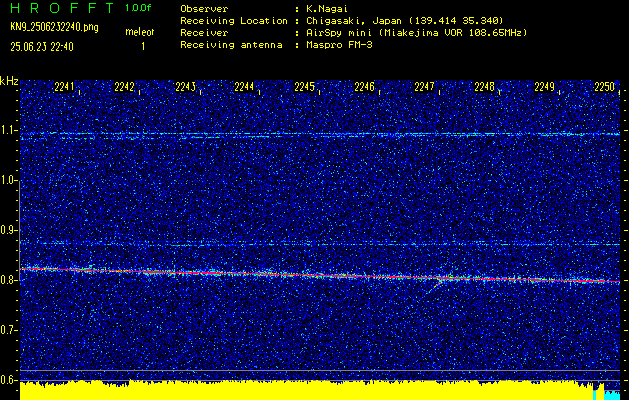This screenshot has height=400, width=629.
Task: Click the 2246 time marker
Action: 364,87
